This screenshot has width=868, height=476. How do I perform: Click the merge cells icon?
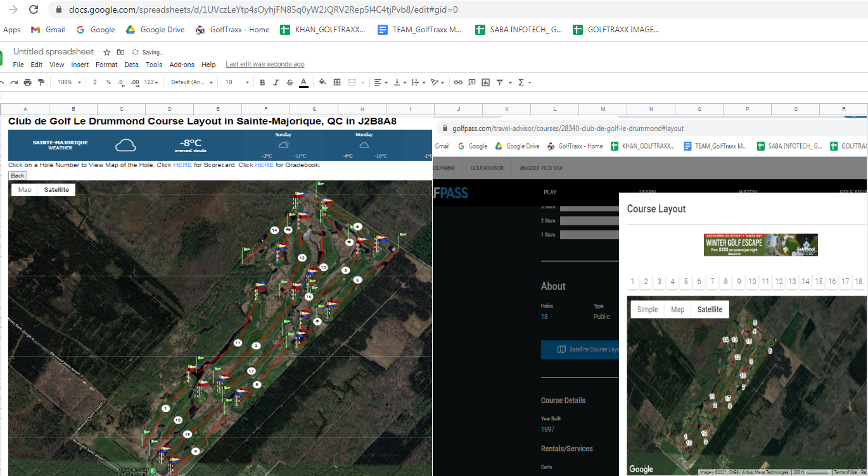tap(352, 82)
